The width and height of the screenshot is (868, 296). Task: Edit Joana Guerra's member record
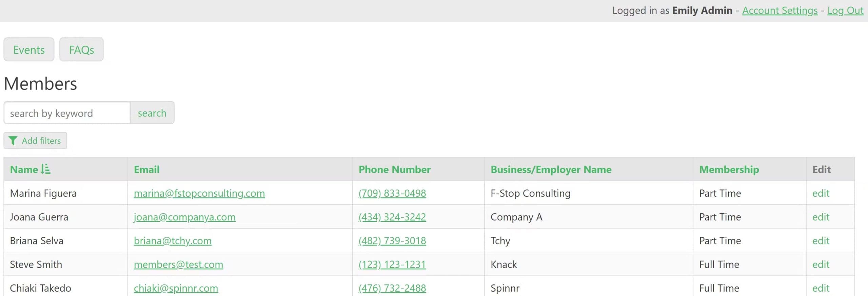point(821,217)
